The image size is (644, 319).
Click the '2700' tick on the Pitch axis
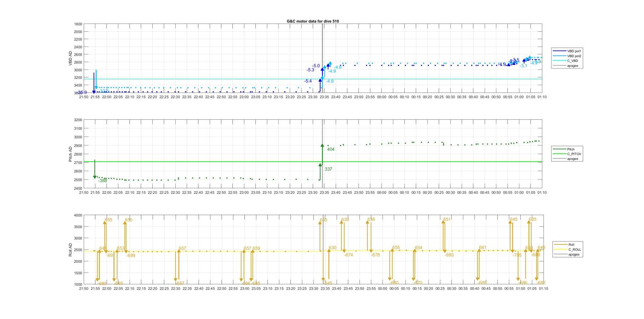click(x=78, y=162)
